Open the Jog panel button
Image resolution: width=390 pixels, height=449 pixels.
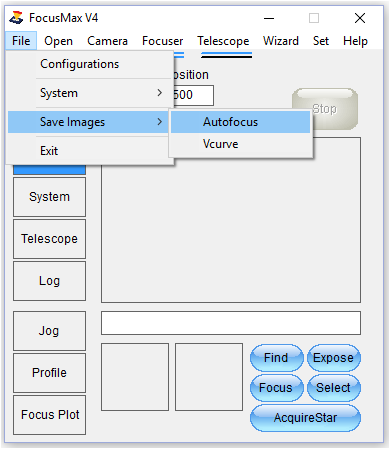49,331
